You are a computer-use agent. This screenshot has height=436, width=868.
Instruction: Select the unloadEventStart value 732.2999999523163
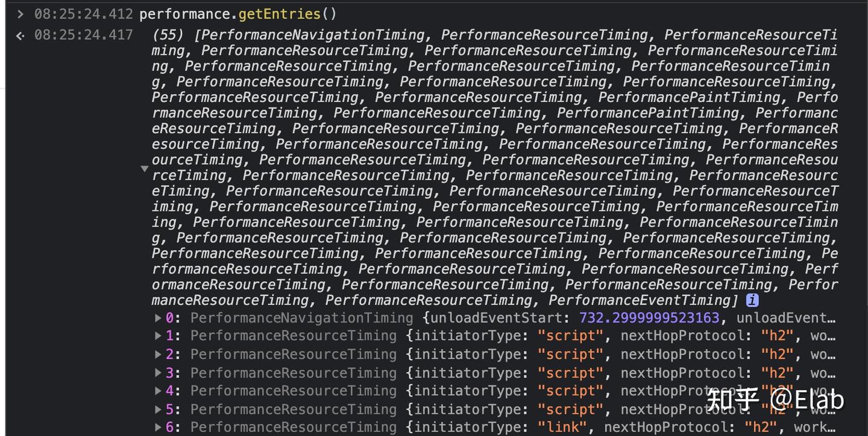(x=649, y=318)
